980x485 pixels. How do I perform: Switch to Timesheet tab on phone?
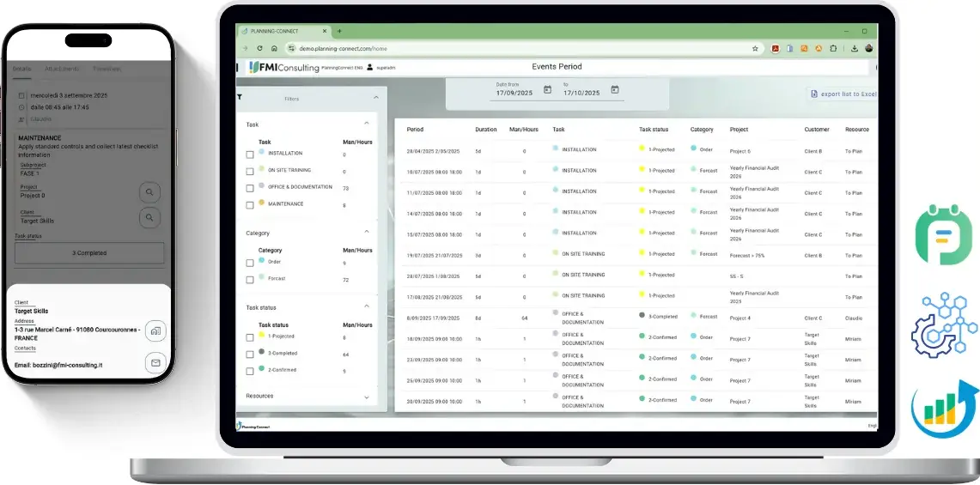107,69
